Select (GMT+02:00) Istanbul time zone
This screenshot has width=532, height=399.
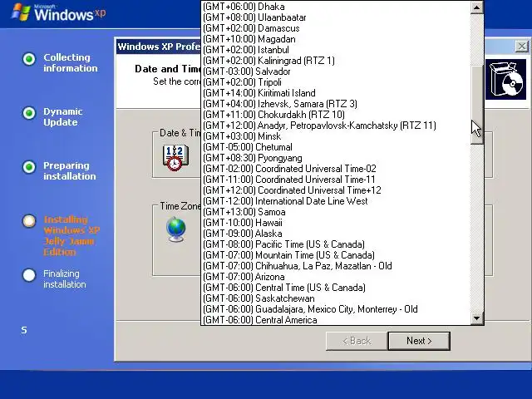pyautogui.click(x=336, y=50)
